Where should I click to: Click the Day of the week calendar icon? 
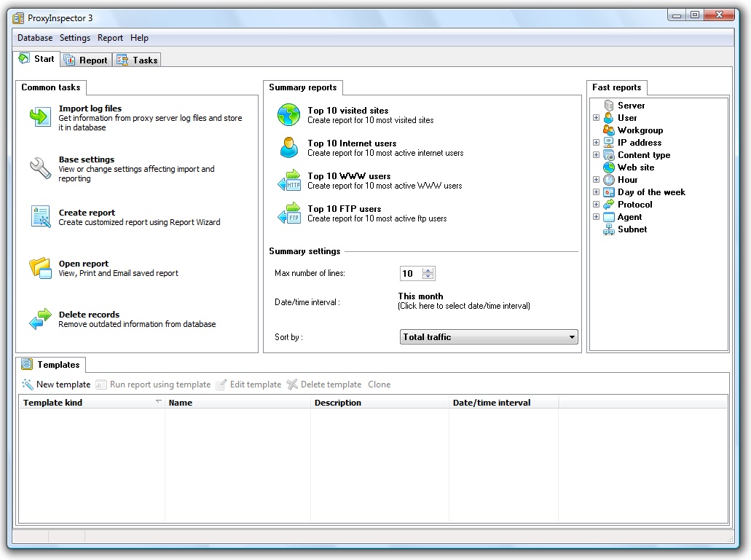pos(609,192)
